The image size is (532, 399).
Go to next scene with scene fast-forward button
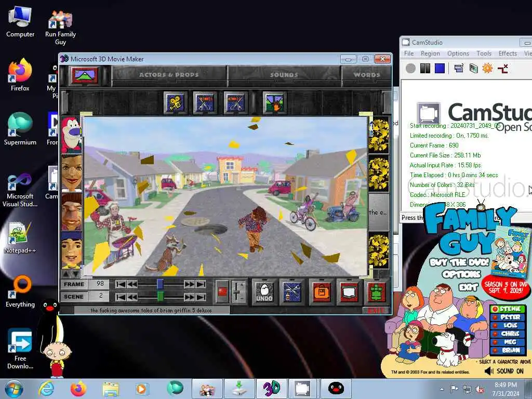[x=189, y=297]
